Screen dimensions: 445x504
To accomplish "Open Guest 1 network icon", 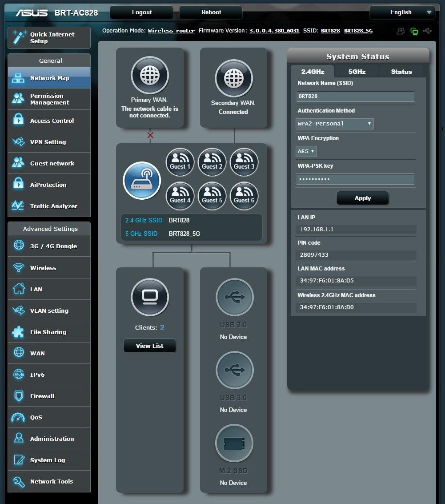I will 180,162.
